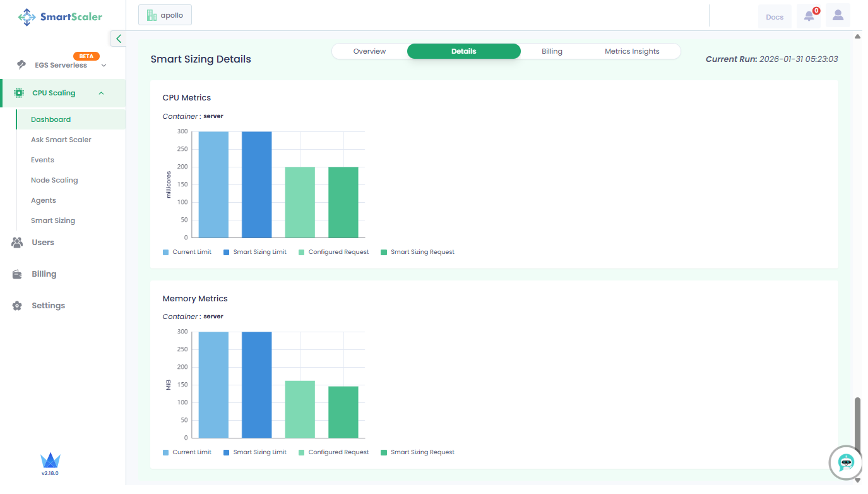Switch to the Metrics Insights tab
Screen dimensions: 868x494
[631, 51]
